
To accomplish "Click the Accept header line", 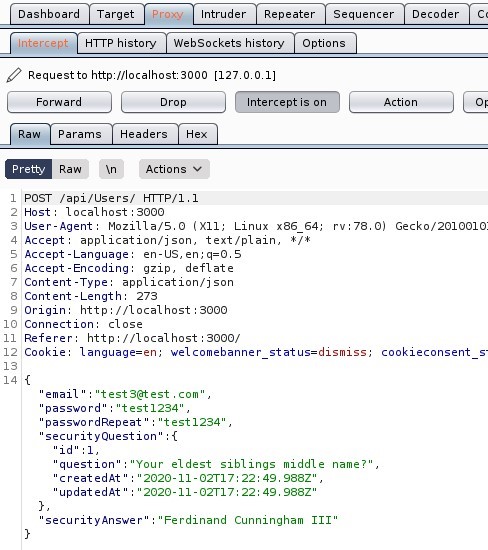I will [x=167, y=240].
